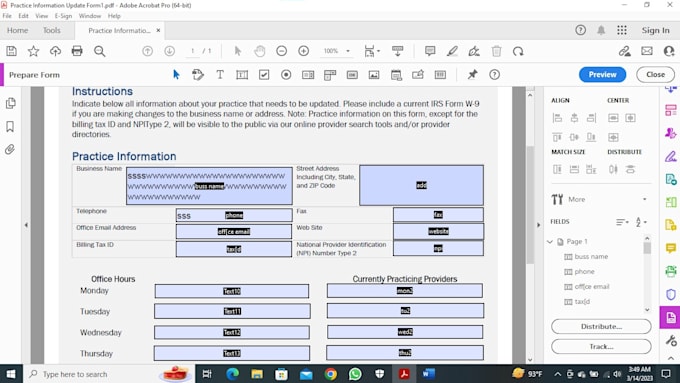This screenshot has height=383, width=680.
Task: Open WhatsApp from the taskbar
Action: 355,374
